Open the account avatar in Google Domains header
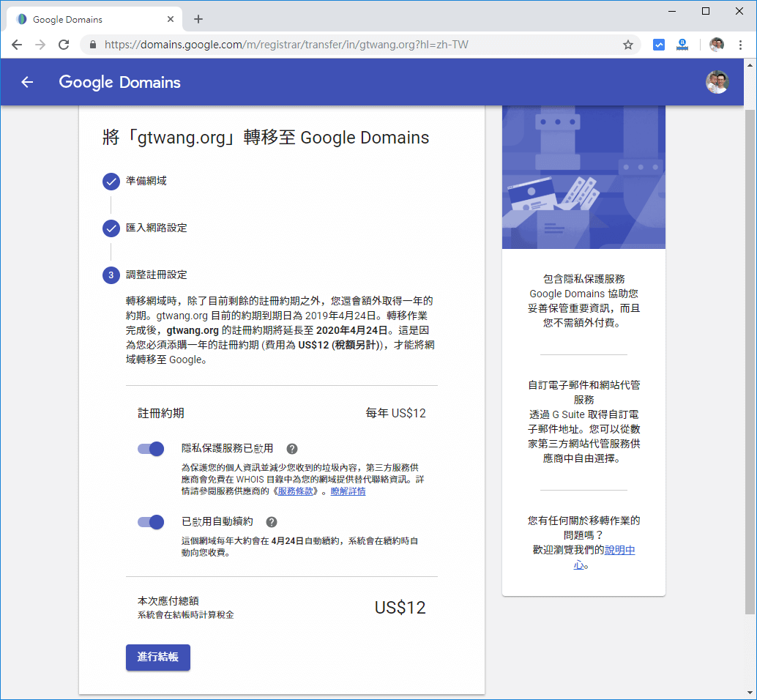 click(x=717, y=82)
